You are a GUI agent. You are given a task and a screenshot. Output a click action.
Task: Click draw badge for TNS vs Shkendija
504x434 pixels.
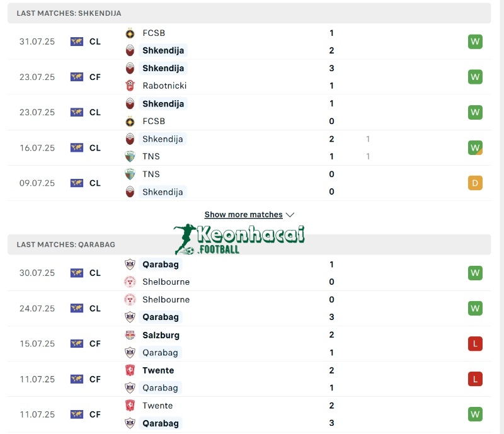point(475,183)
